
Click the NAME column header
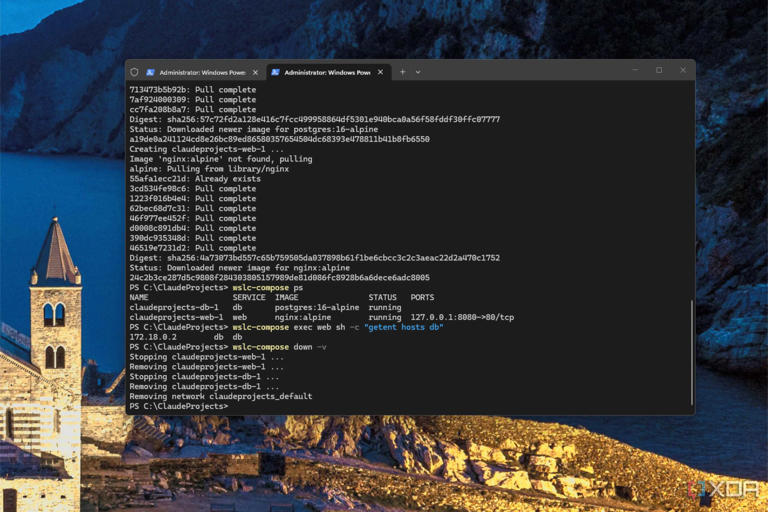[139, 297]
